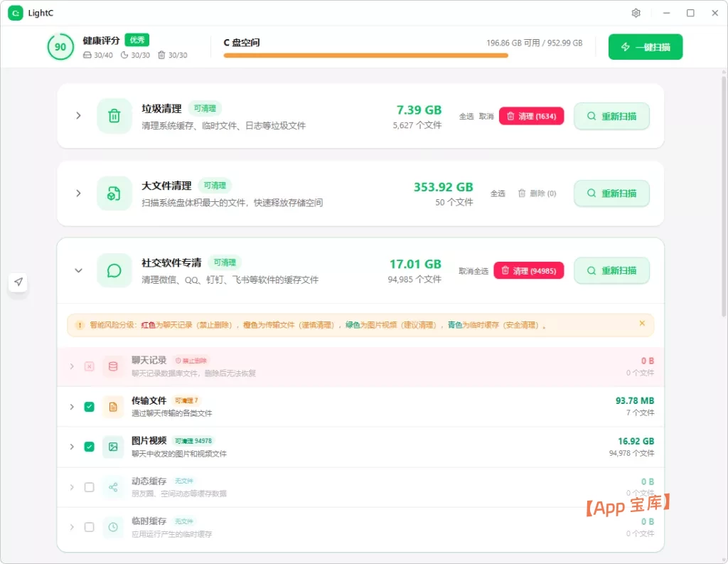This screenshot has width=728, height=564.
Task: Click the 优秀 health badge
Action: point(137,40)
